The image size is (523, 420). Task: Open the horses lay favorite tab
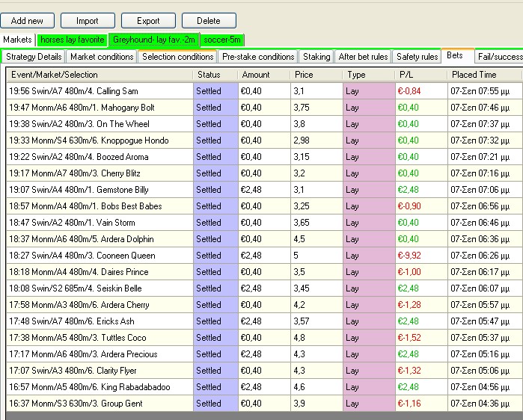(73, 40)
